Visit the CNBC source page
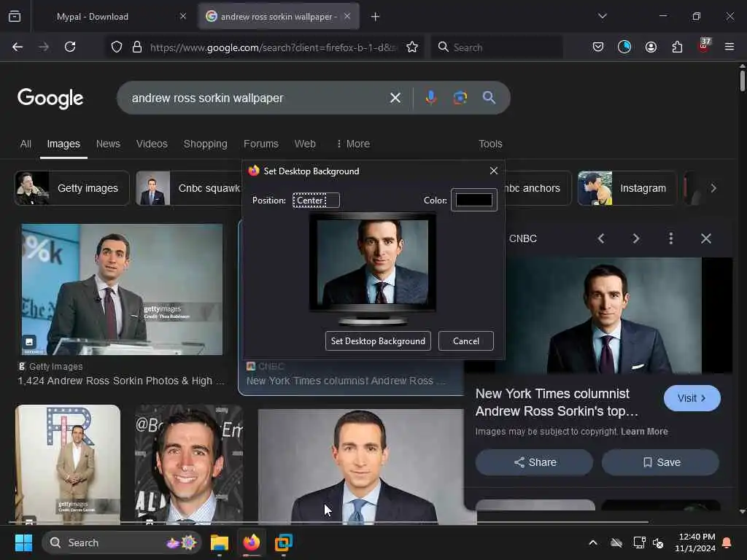 pos(692,398)
